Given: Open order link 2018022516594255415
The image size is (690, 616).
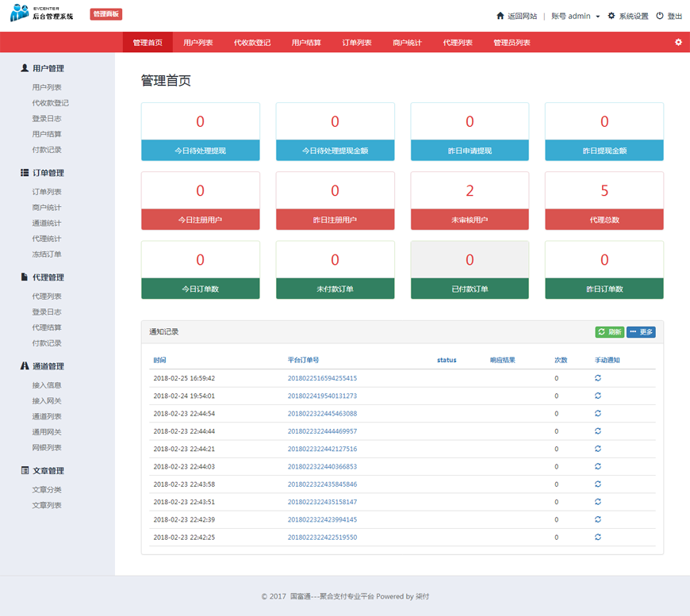Looking at the screenshot, I should tap(322, 378).
